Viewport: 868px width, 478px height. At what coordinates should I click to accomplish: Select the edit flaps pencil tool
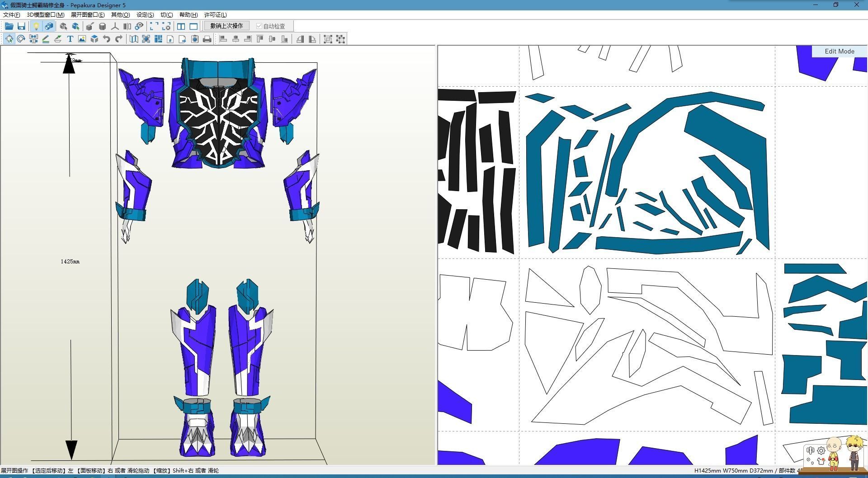click(x=46, y=39)
